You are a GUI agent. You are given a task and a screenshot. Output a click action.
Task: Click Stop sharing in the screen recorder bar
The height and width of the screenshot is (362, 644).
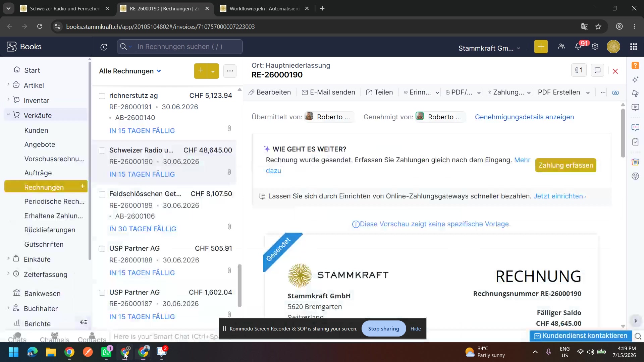[x=383, y=328]
